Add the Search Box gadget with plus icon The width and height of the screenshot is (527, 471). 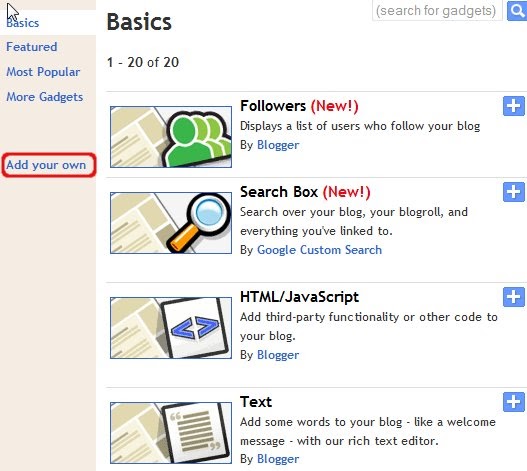[x=514, y=192]
